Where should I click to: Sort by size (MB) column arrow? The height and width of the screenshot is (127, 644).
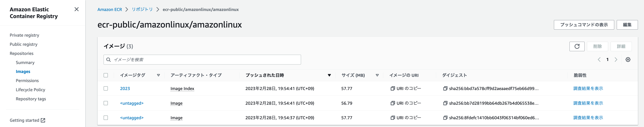[x=377, y=75]
